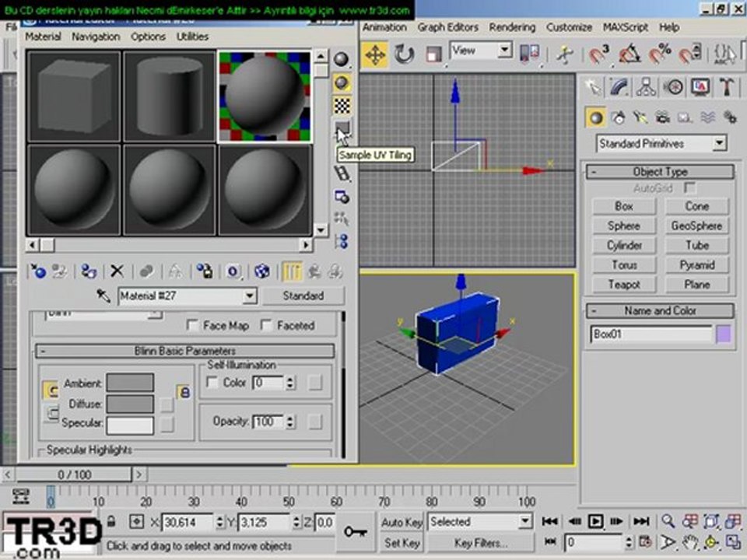The width and height of the screenshot is (747, 560).
Task: Open the Material menu
Action: (x=43, y=37)
